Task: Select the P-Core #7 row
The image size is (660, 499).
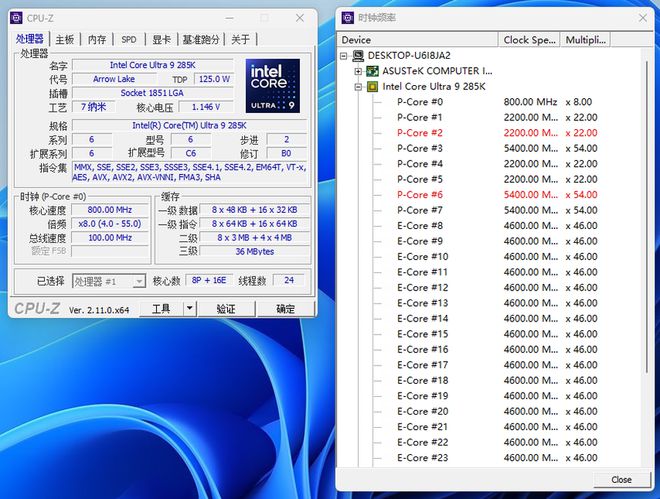Action: [497, 210]
